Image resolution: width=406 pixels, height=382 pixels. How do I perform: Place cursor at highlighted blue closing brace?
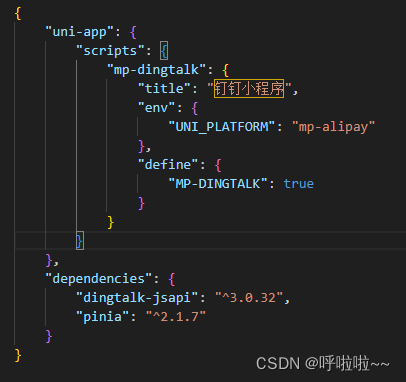80,241
